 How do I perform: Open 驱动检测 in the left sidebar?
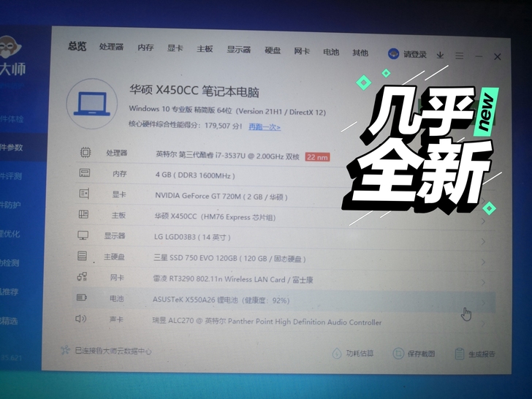coord(9,262)
